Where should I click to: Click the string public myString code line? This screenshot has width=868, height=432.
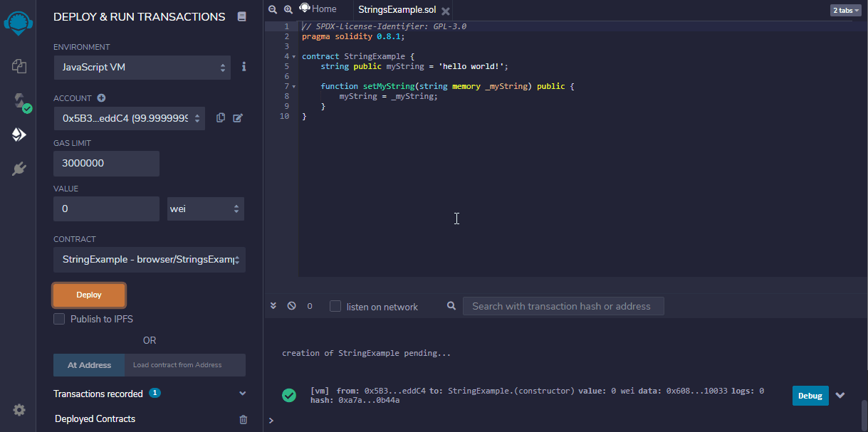(414, 66)
